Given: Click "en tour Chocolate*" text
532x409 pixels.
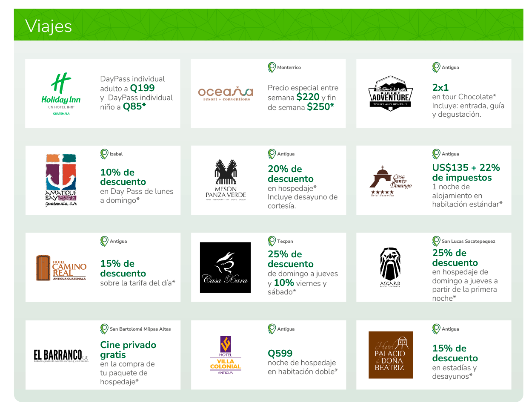Looking at the screenshot, I should click(x=464, y=97).
